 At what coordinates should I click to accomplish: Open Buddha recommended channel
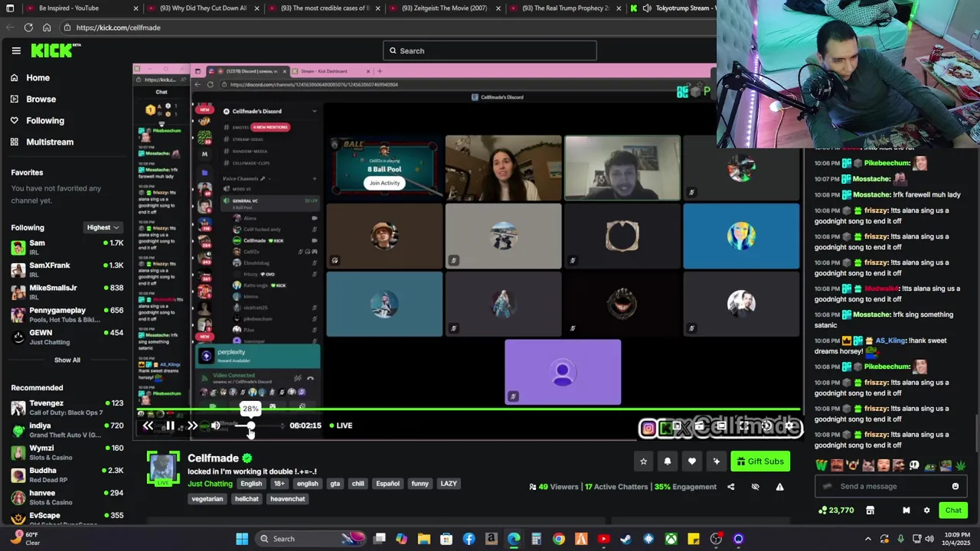pos(66,474)
